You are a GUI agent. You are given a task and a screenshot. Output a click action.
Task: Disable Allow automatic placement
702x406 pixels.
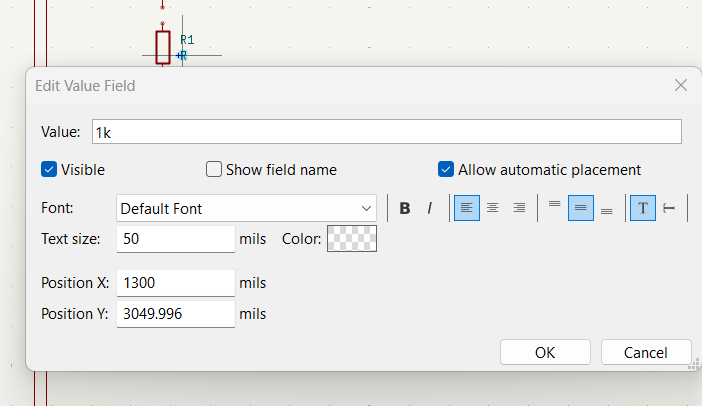[446, 170]
